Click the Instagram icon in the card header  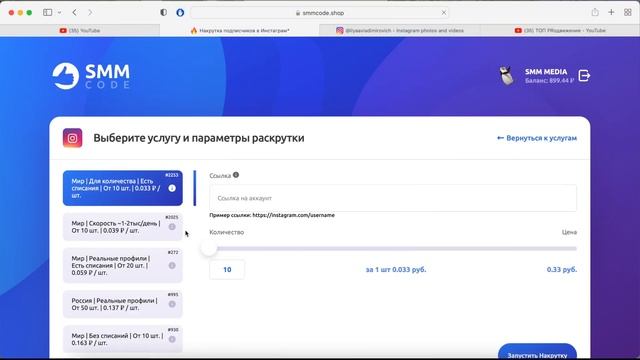73,138
